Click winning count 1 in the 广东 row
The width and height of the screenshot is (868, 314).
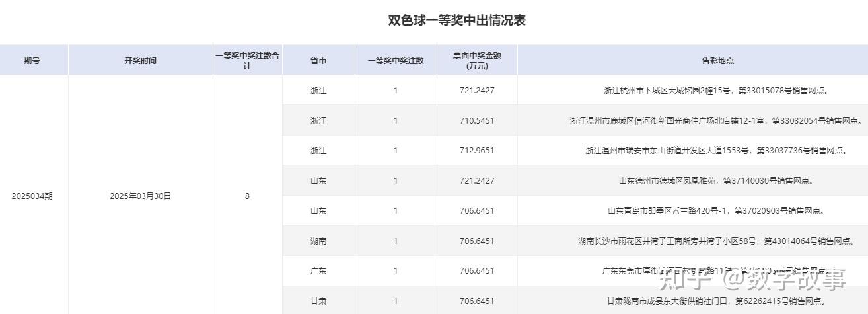[396, 271]
